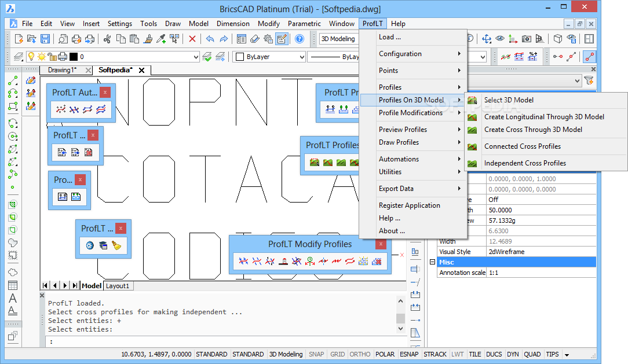Image resolution: width=628 pixels, height=364 pixels.
Task: Toggle QUAD in status bar
Action: pos(532,354)
